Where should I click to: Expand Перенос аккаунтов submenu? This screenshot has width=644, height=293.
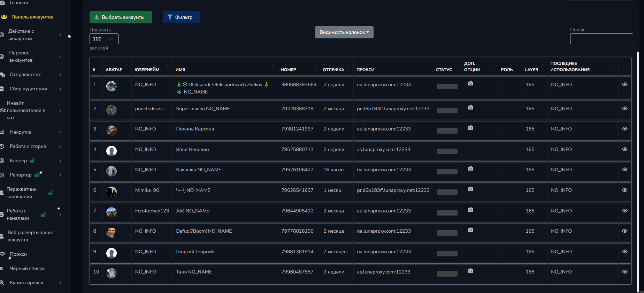(x=60, y=57)
